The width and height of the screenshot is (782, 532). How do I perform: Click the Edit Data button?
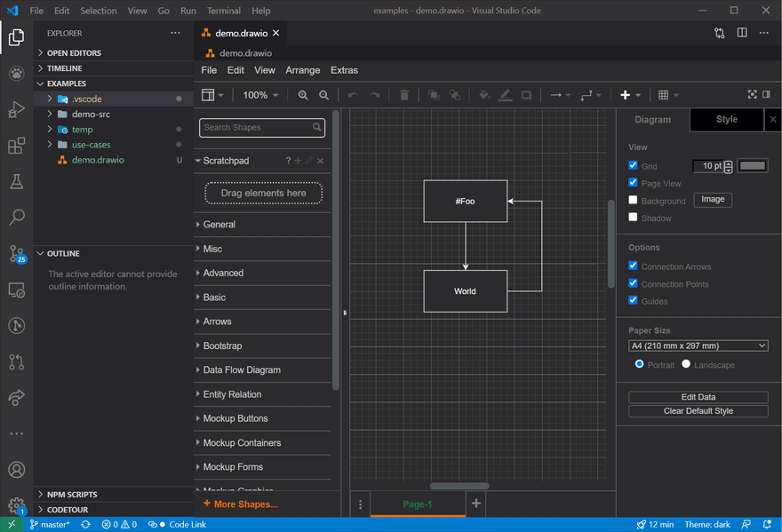coord(698,396)
